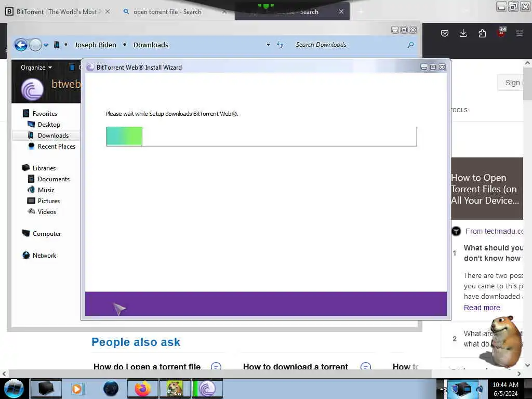Screen dimensions: 532x399
Task: Open the BitTorrent installer taskbar icon
Action: point(207,389)
